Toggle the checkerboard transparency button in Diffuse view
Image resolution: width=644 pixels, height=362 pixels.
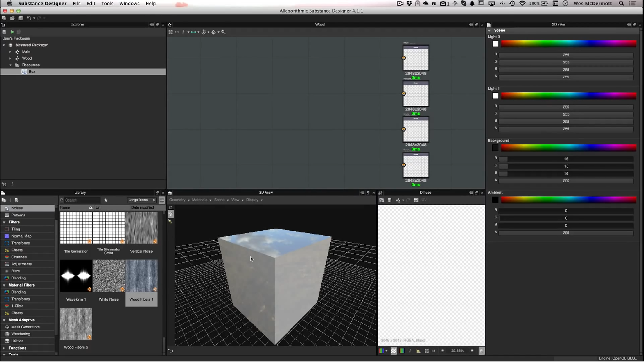(x=394, y=351)
